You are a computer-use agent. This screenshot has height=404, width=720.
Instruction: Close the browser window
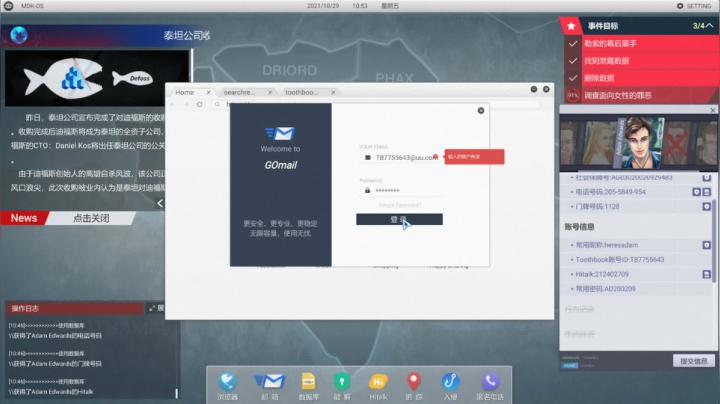[546, 89]
